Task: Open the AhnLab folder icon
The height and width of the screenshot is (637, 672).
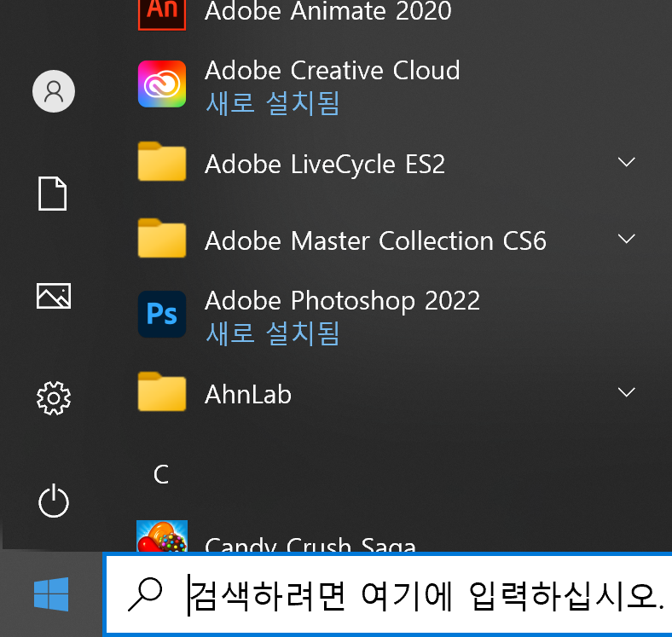Action: 162,391
